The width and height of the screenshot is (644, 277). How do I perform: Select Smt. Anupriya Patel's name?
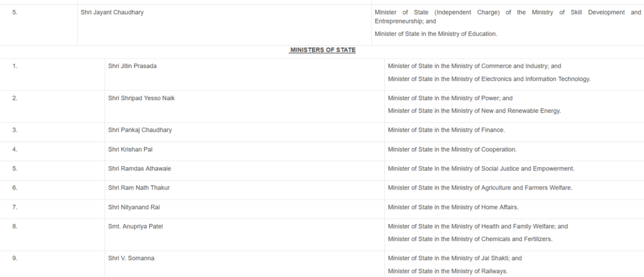pos(135,226)
